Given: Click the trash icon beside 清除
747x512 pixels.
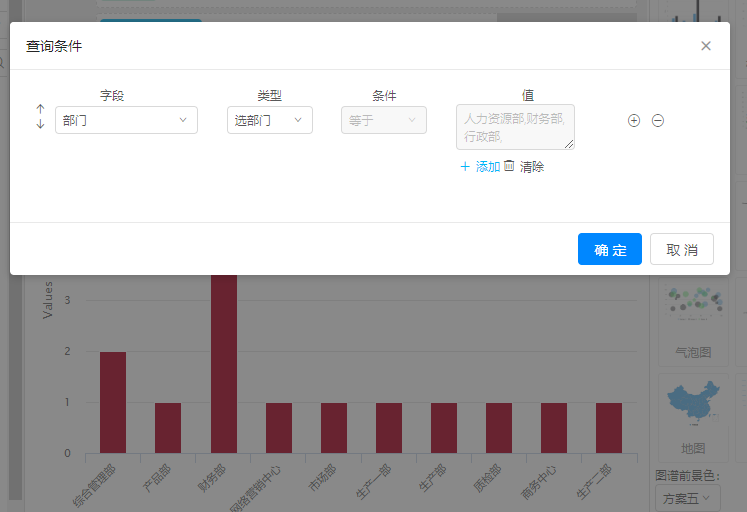Looking at the screenshot, I should coord(509,166).
